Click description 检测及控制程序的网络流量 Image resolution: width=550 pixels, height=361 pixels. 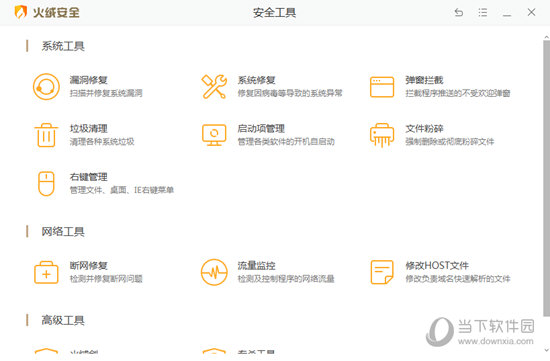click(x=286, y=279)
